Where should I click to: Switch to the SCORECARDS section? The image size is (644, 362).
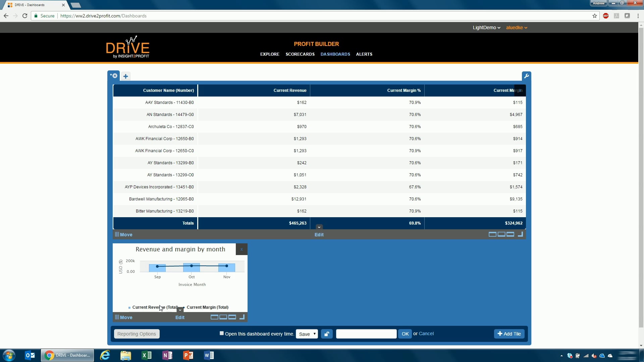(x=300, y=54)
